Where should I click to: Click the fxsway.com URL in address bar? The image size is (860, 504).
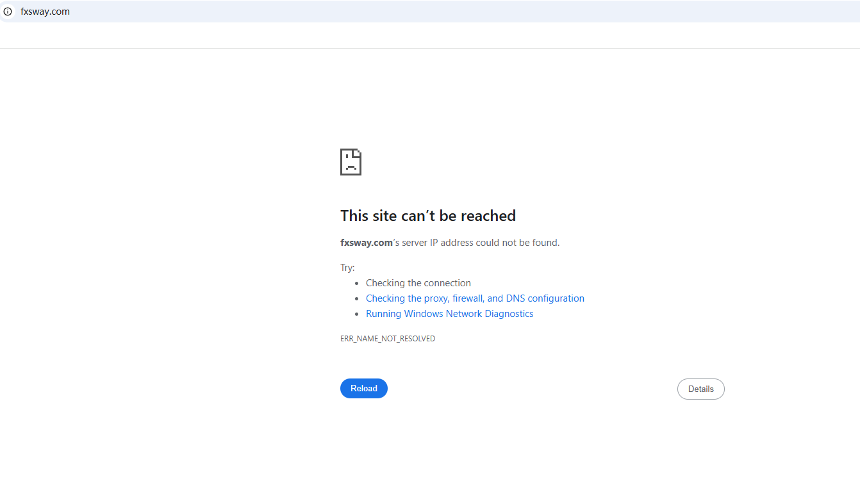click(45, 12)
